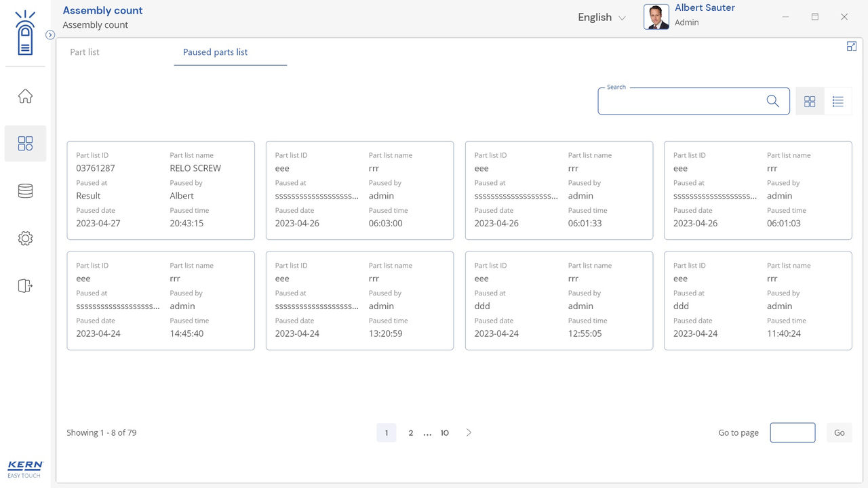Image resolution: width=868 pixels, height=488 pixels.
Task: Switch to the Part list tab
Action: (85, 52)
